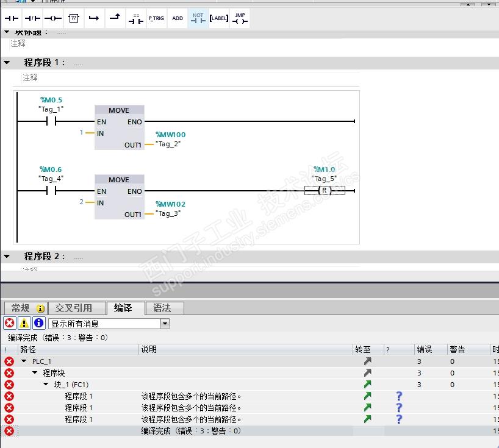Insert a normally closed contact
This screenshot has height=448, width=499.
click(x=32, y=18)
